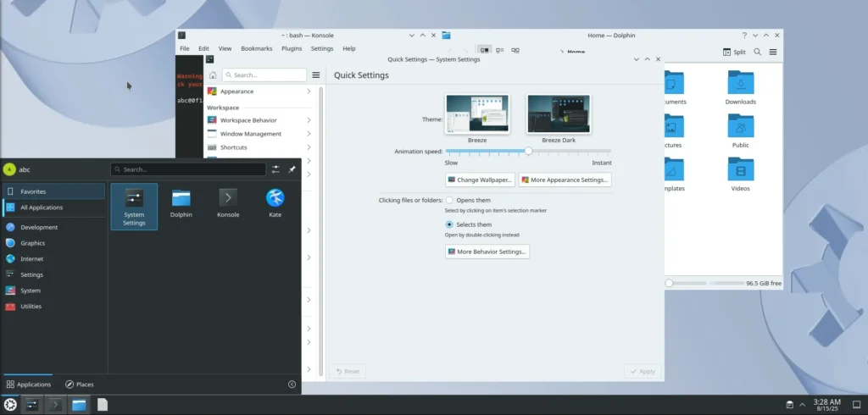Launch Kate from the launcher favorites
Screen dimensions: 868x415
click(275, 203)
